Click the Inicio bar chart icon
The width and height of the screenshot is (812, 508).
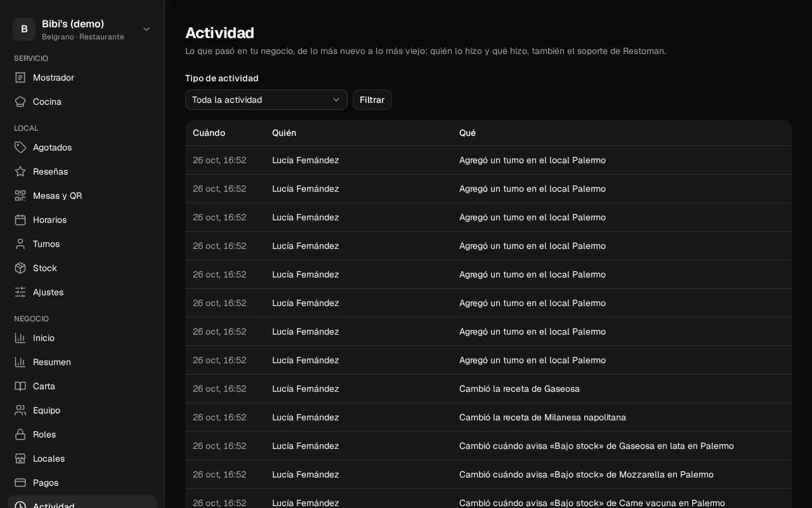20,338
